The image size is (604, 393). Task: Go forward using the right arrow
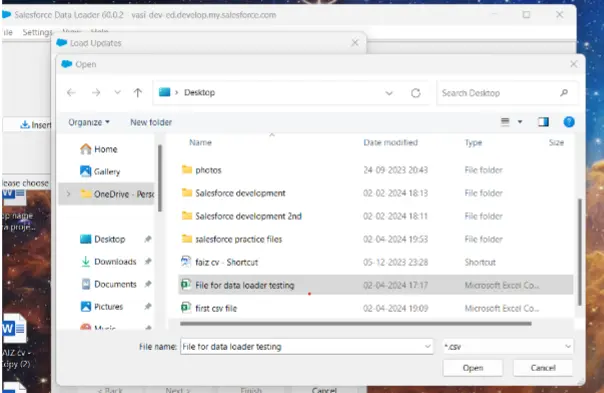[96, 92]
